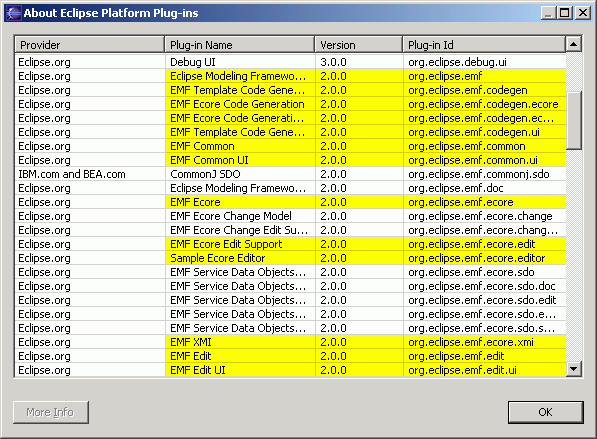Click the OK button
Screen dimensions: 597x439
[x=545, y=412]
